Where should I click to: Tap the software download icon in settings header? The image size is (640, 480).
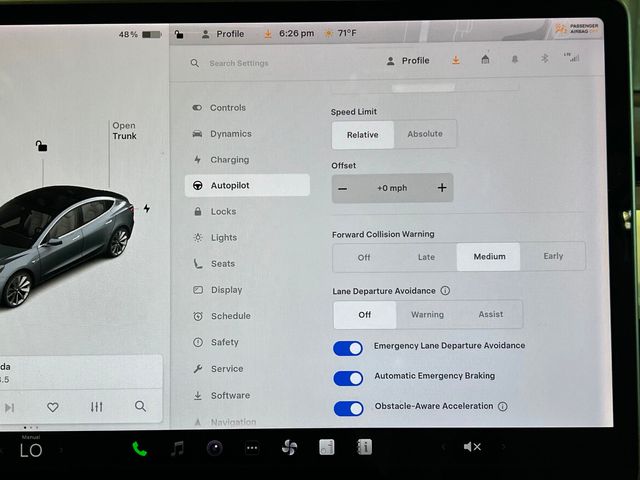coord(456,60)
